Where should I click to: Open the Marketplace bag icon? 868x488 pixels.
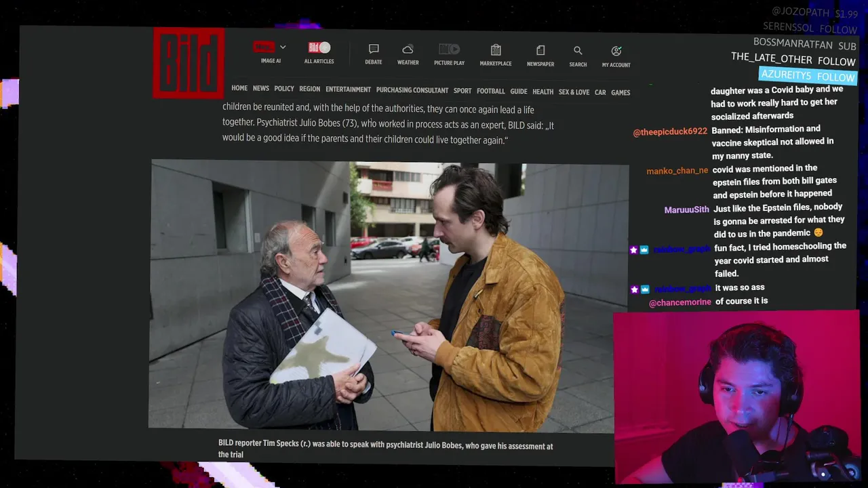pos(496,49)
